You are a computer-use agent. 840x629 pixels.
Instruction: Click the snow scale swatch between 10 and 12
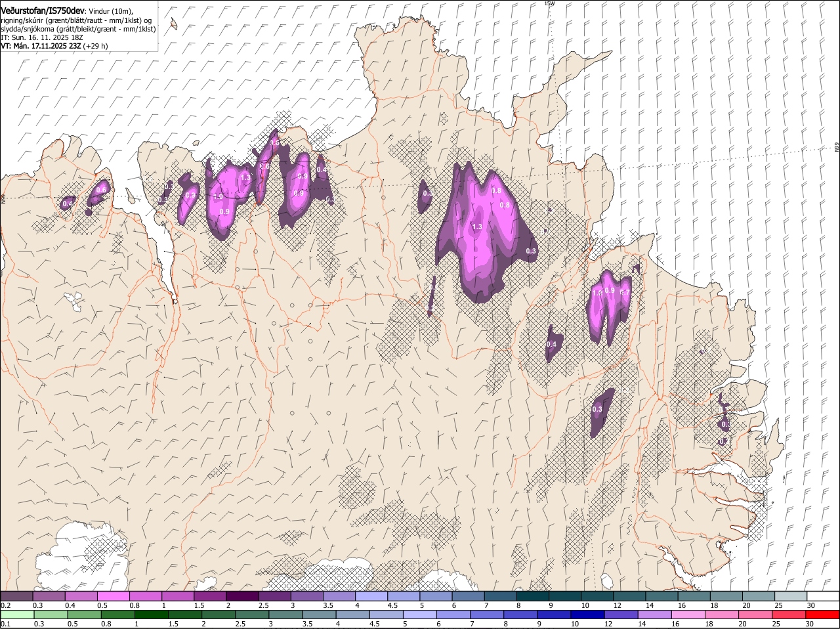pyautogui.click(x=598, y=596)
